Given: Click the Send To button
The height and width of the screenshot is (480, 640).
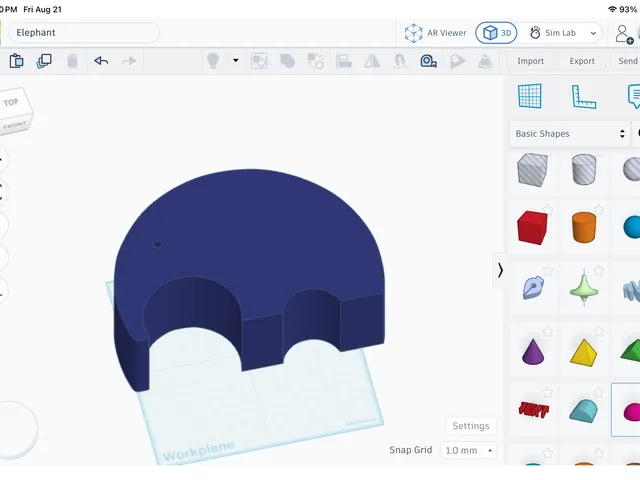Looking at the screenshot, I should pyautogui.click(x=628, y=61).
